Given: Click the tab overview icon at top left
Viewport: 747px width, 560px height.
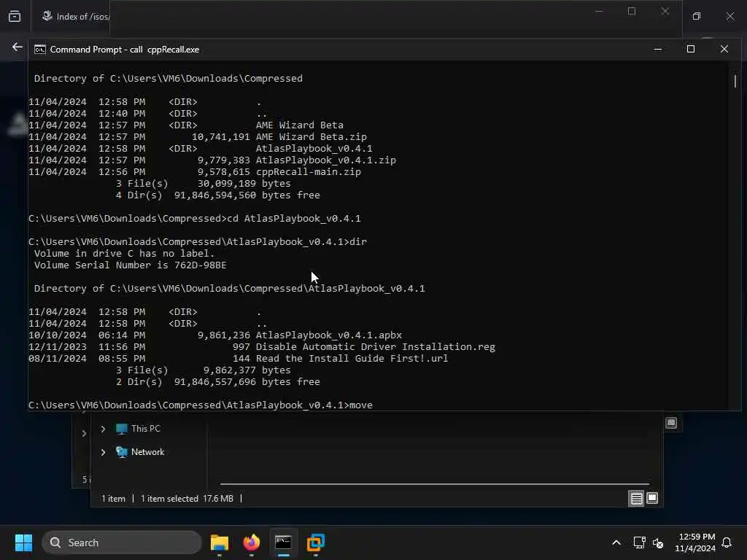Looking at the screenshot, I should [15, 16].
